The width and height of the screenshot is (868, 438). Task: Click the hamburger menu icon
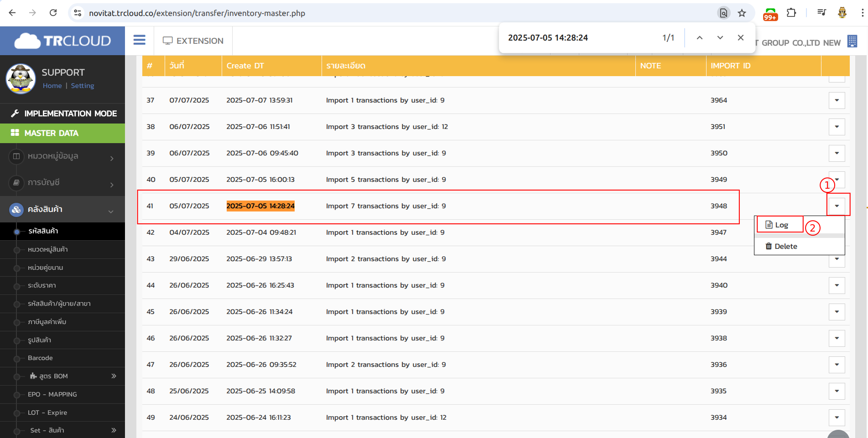[x=139, y=40]
